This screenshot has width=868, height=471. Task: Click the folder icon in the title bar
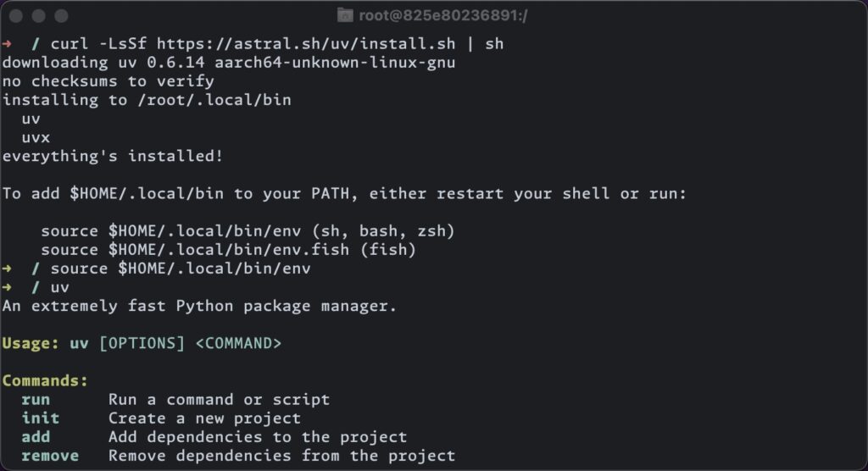tap(345, 15)
